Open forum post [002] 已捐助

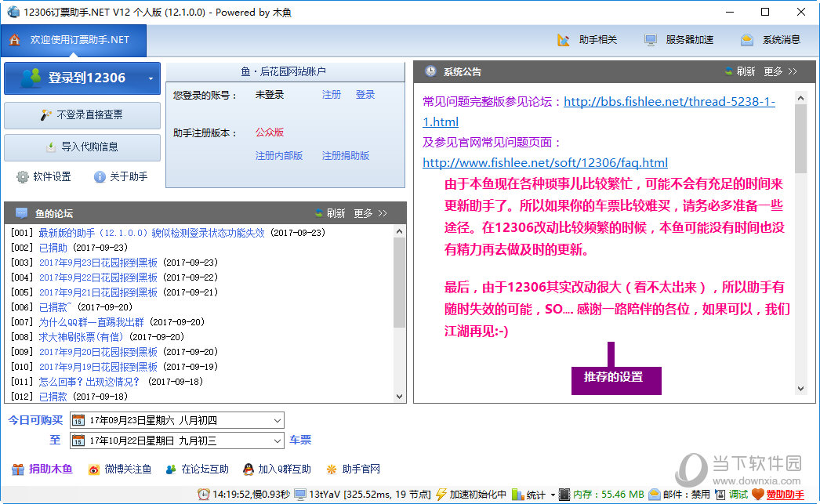(53, 248)
